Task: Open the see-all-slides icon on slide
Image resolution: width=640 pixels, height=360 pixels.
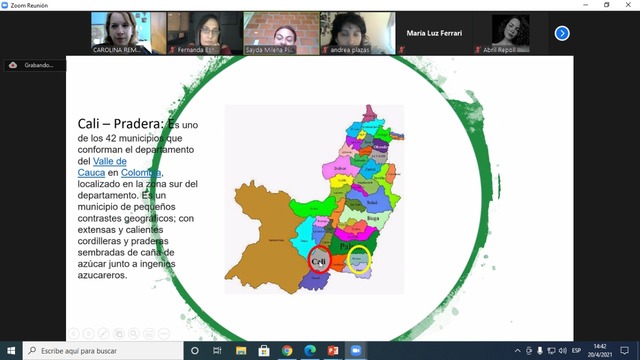Action: click(119, 334)
